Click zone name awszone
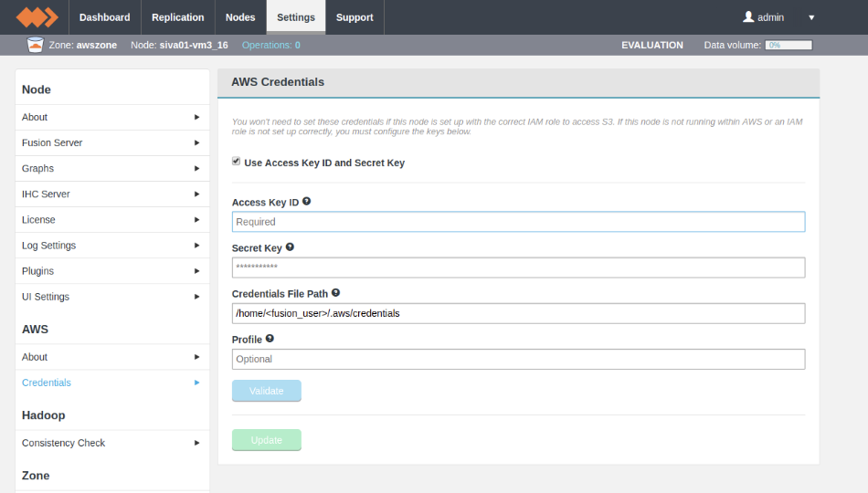 (x=96, y=45)
